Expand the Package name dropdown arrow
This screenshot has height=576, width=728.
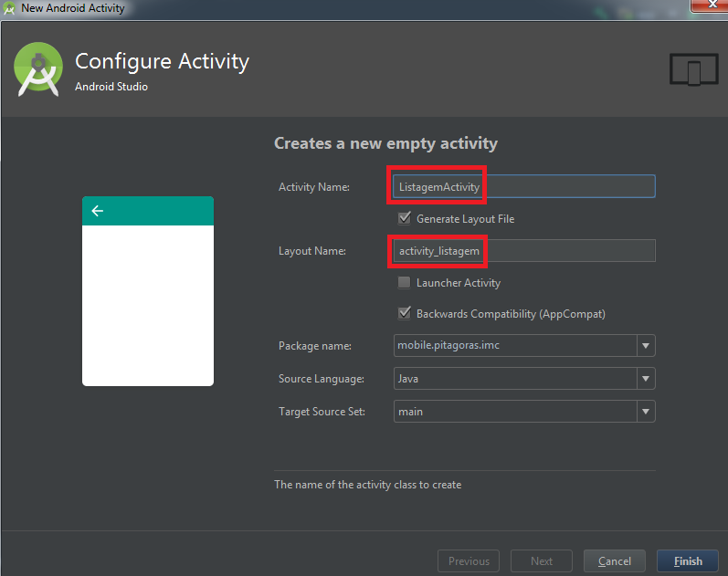point(646,346)
